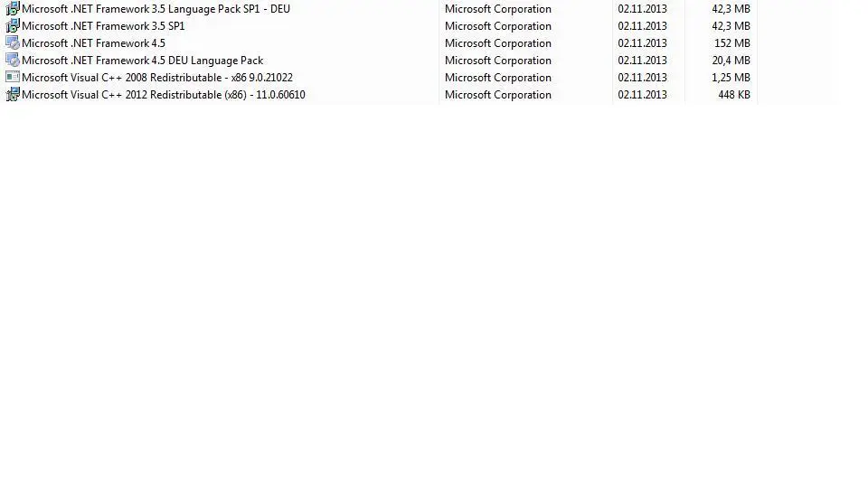Click the 20,4 MB size value
The height and width of the screenshot is (488, 868).
pos(731,61)
